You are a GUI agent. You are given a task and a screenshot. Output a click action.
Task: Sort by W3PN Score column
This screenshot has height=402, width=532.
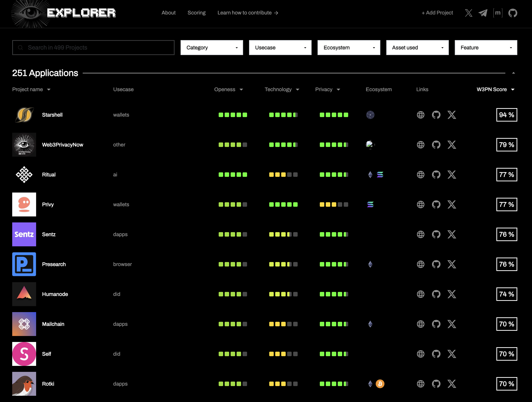point(496,89)
